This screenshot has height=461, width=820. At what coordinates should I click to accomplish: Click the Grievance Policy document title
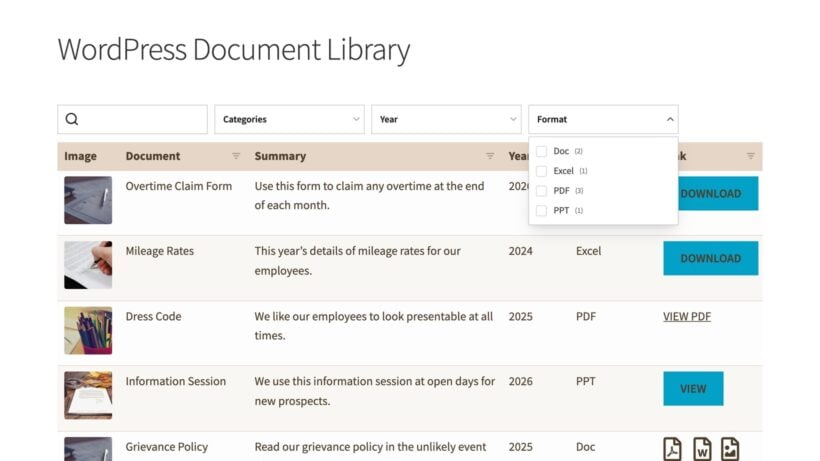pos(166,447)
